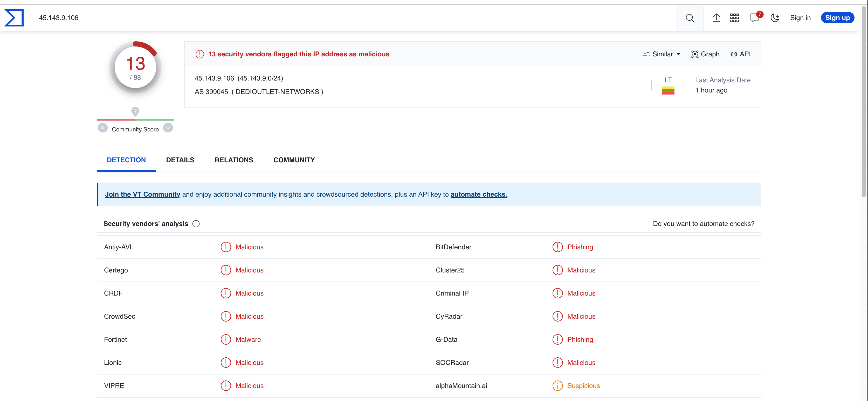Select the BitDefender vendor name
This screenshot has width=868, height=401.
(x=453, y=247)
